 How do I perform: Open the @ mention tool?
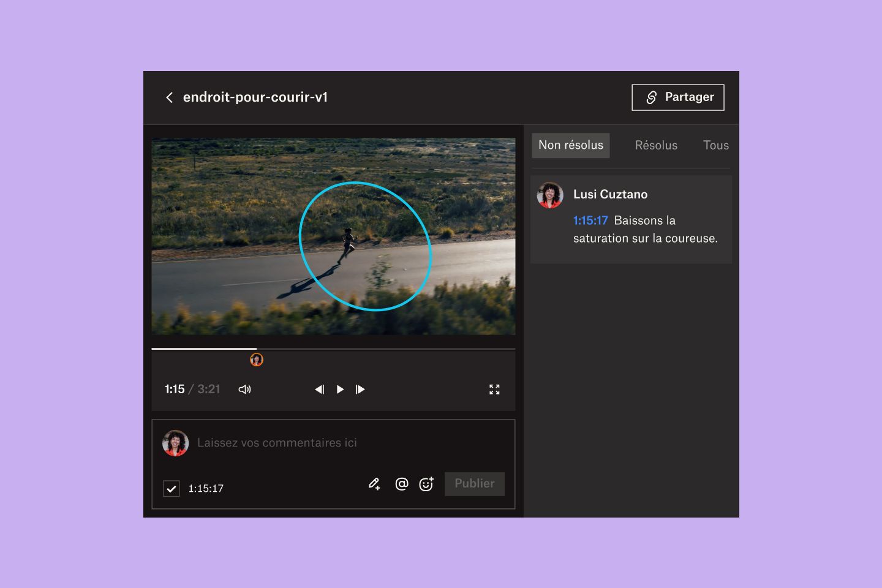tap(401, 484)
